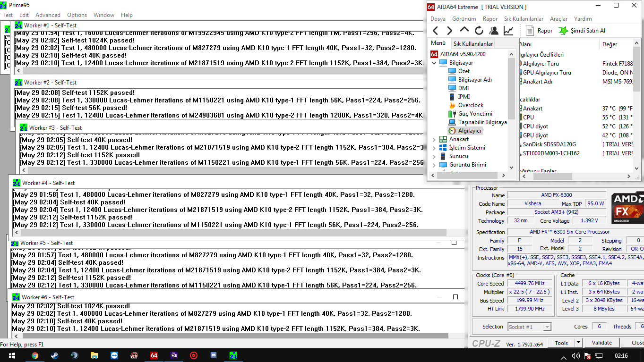Screen dimensions: 644x362
Task: Go forward in AIDA64 navigation
Action: tap(450, 31)
